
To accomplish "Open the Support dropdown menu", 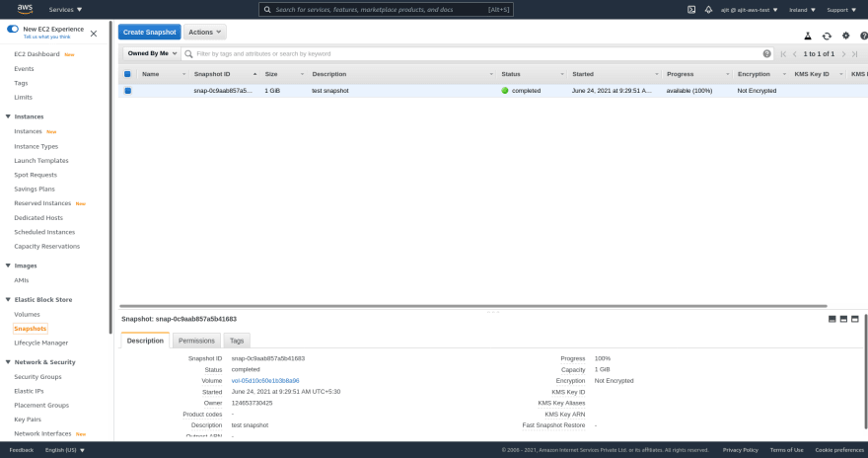I will click(x=841, y=10).
